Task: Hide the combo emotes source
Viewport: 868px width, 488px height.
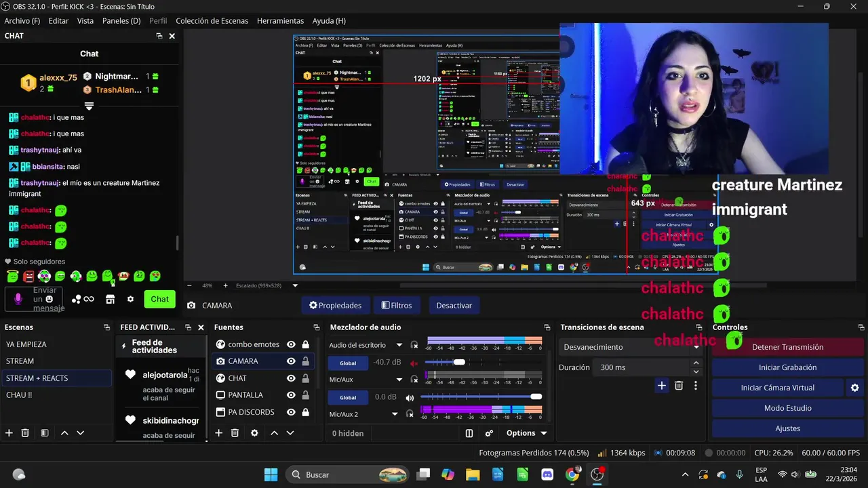Action: (x=291, y=344)
